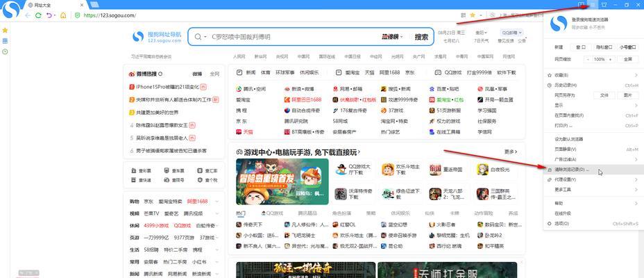Select 历史记录 in the menu
This screenshot has height=278, width=644.
pyautogui.click(x=593, y=85)
